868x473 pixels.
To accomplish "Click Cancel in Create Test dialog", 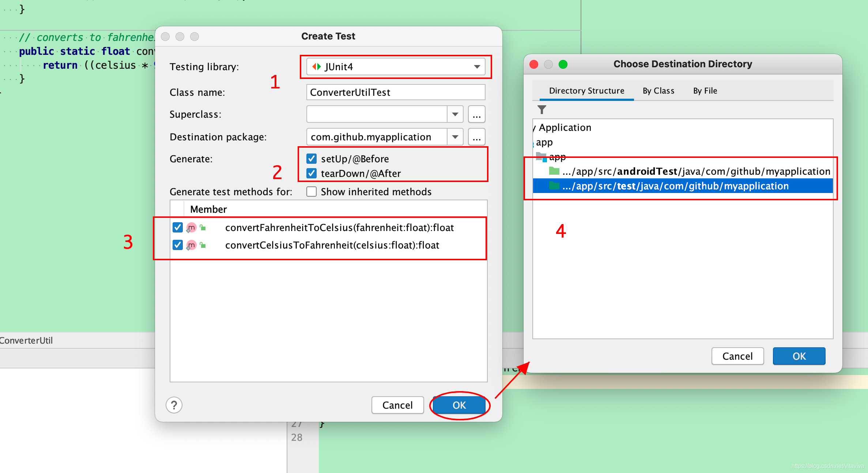I will [x=397, y=405].
